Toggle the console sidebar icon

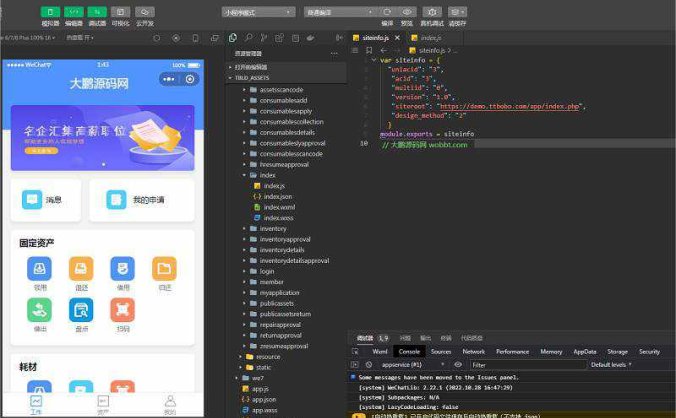tap(355, 365)
